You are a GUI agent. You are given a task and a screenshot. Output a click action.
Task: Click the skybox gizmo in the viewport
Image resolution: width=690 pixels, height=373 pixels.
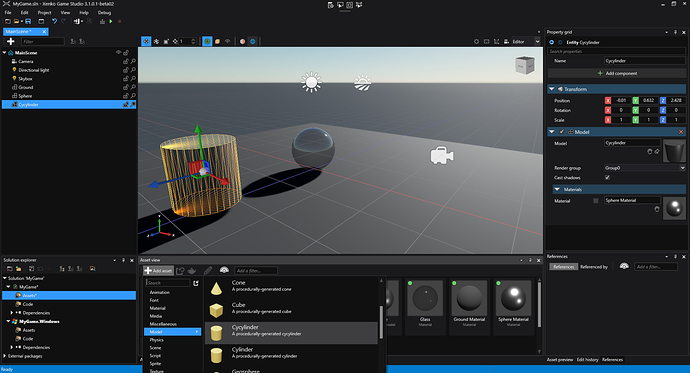(x=363, y=82)
